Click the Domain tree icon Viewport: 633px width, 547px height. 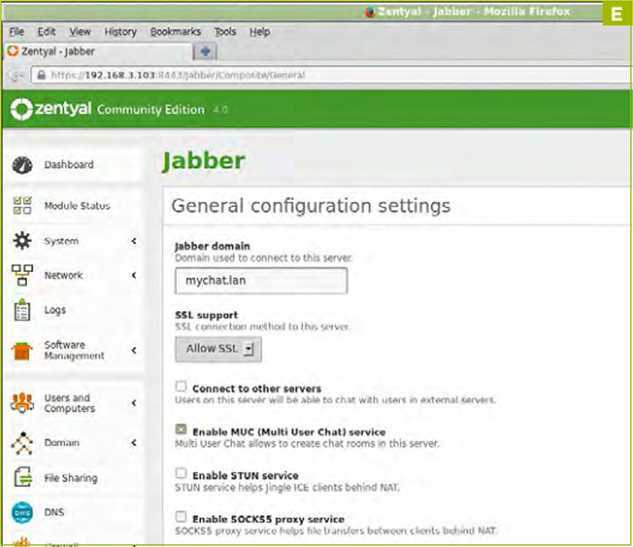coord(22,443)
